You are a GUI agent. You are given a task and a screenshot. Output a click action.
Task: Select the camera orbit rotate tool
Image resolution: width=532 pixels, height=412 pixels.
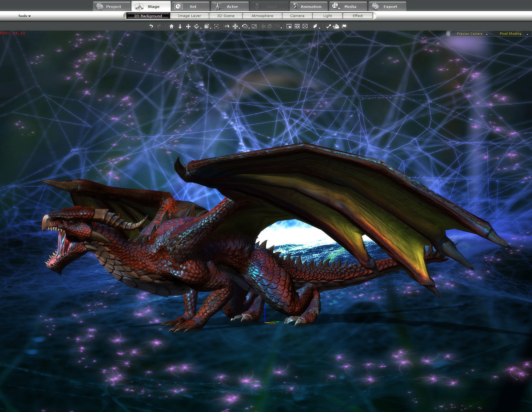click(196, 26)
